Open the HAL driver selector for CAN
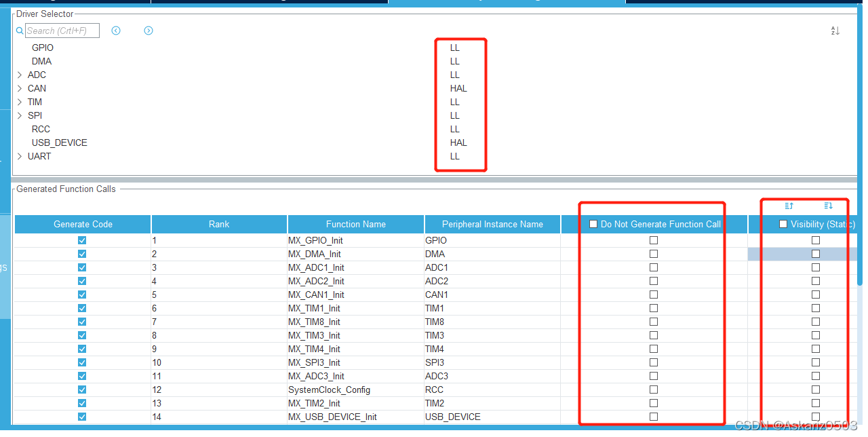The height and width of the screenshot is (437, 868). click(458, 88)
